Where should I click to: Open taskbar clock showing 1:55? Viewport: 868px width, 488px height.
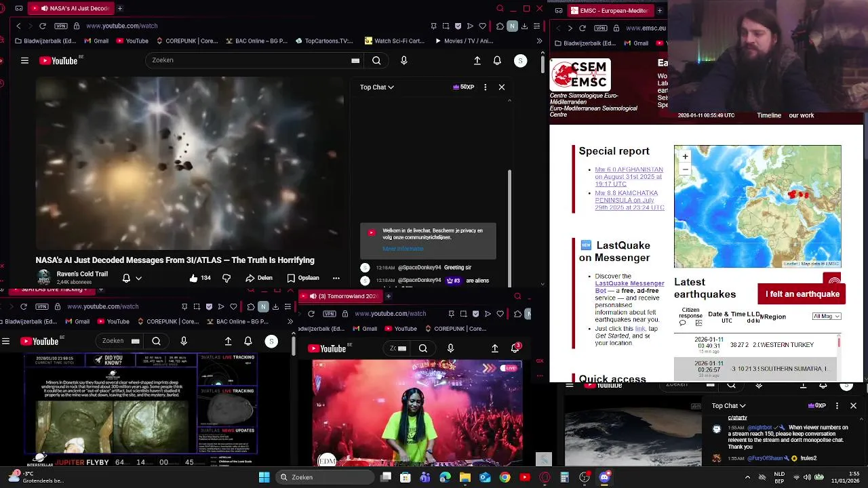click(x=844, y=477)
